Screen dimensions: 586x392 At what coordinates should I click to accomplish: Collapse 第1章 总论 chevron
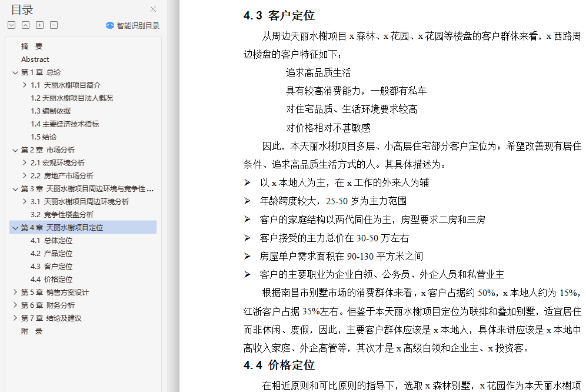pyautogui.click(x=15, y=72)
